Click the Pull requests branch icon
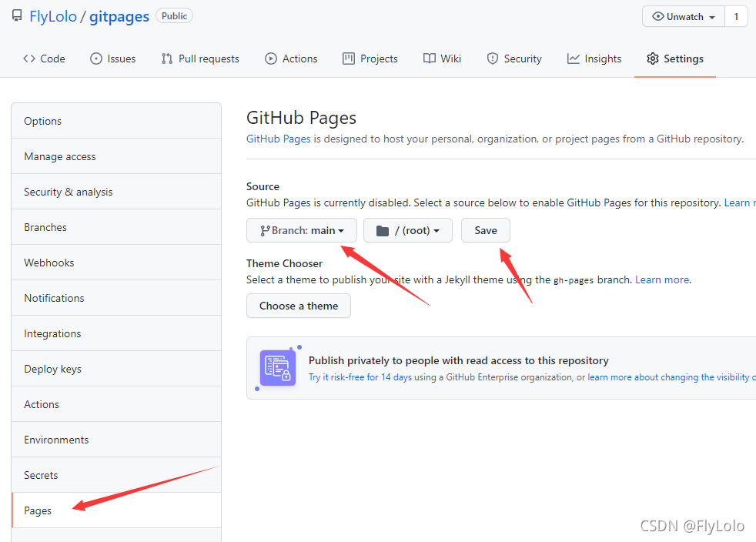The width and height of the screenshot is (756, 542). click(167, 59)
